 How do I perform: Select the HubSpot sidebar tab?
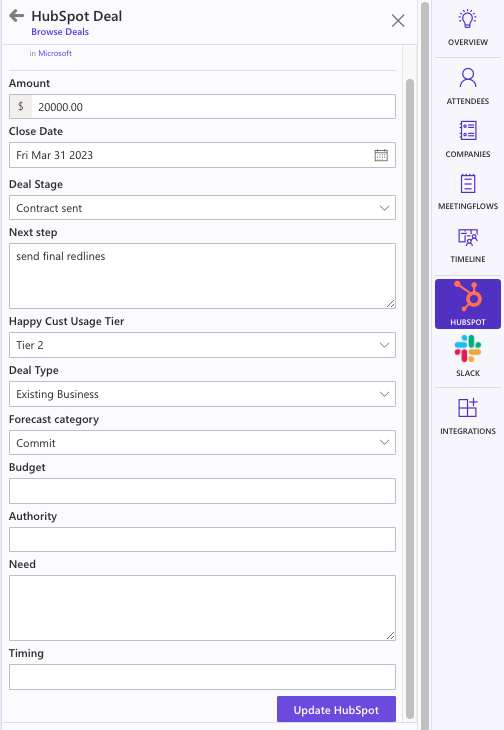point(468,304)
